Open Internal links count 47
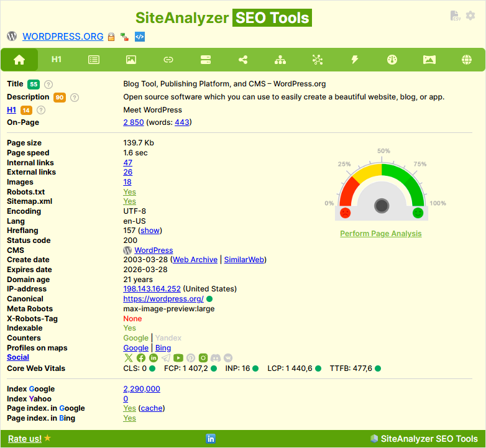486x448 pixels. click(x=127, y=163)
